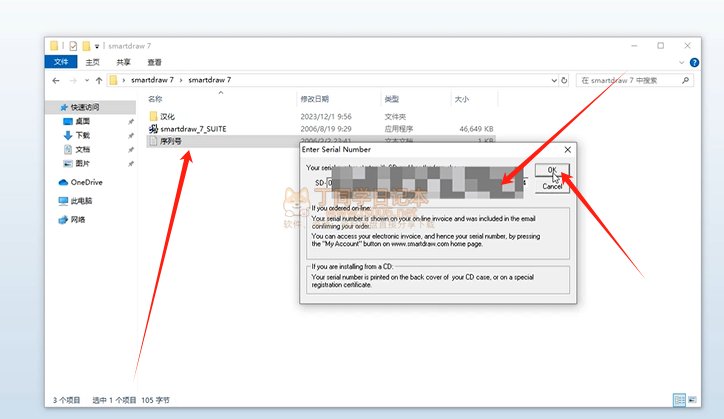Open the 文件 ribbon tab
The height and width of the screenshot is (419, 724).
coord(61,61)
